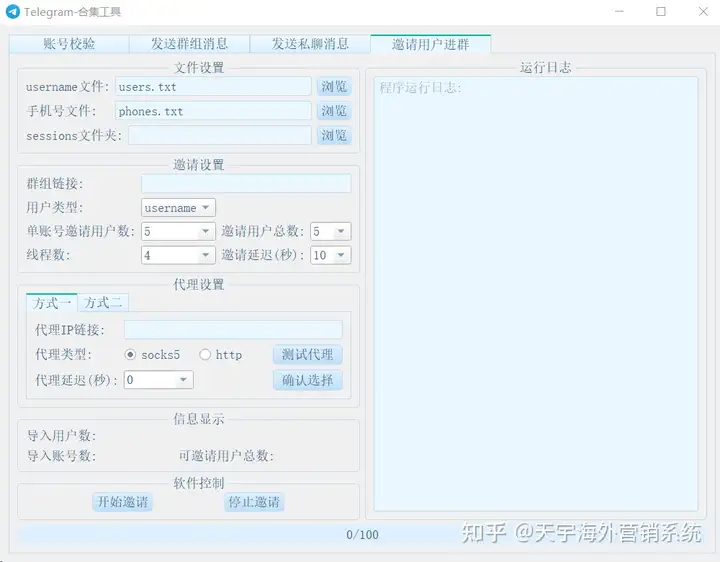
Task: Browse for the username file
Action: tap(334, 87)
